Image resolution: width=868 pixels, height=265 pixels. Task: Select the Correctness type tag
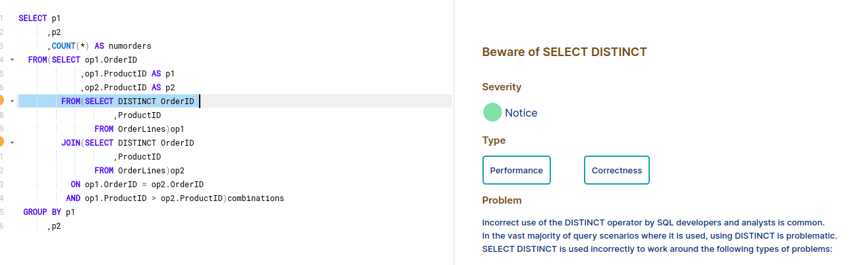tap(617, 170)
